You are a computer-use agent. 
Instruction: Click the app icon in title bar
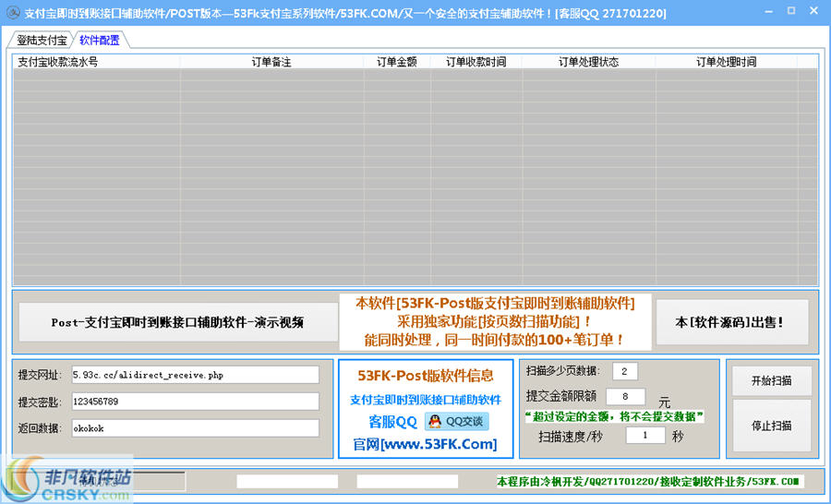click(x=13, y=13)
